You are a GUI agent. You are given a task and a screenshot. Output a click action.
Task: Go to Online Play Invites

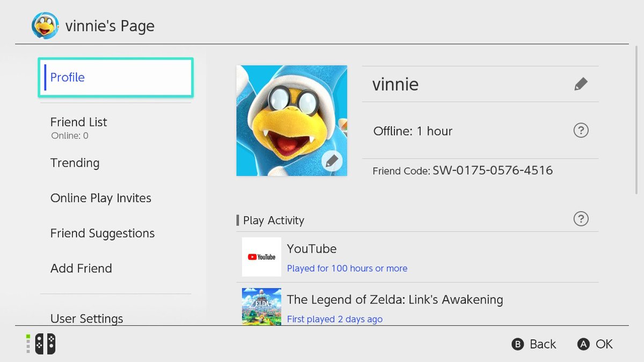pyautogui.click(x=101, y=198)
